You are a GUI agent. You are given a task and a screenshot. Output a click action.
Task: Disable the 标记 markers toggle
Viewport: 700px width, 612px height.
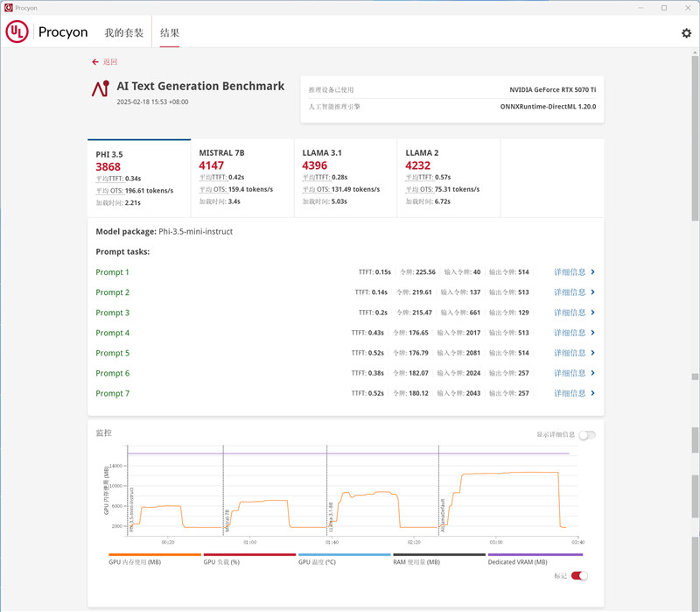[x=579, y=575]
